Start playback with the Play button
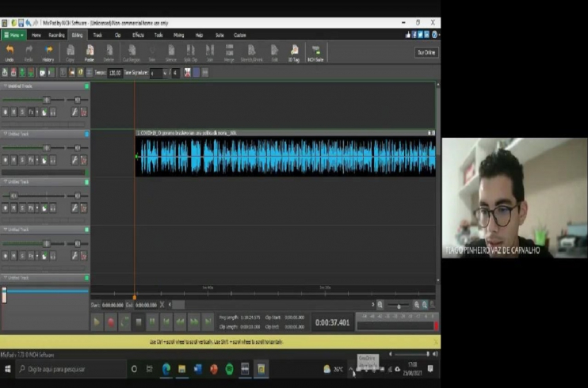 (97, 322)
